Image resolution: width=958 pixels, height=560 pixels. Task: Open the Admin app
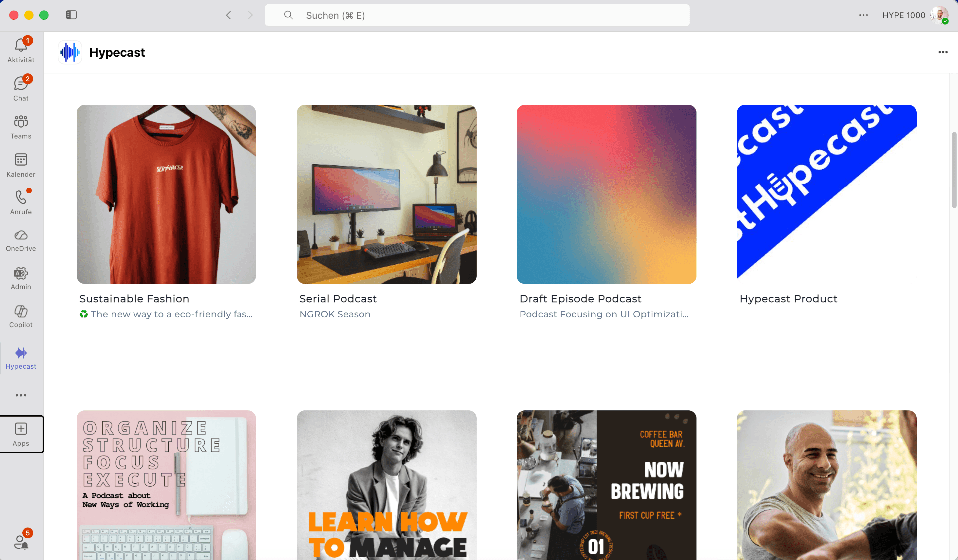pyautogui.click(x=21, y=278)
